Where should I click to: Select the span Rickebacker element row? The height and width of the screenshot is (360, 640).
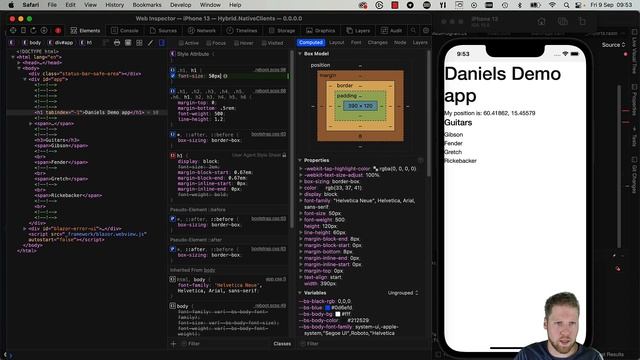pos(68,196)
